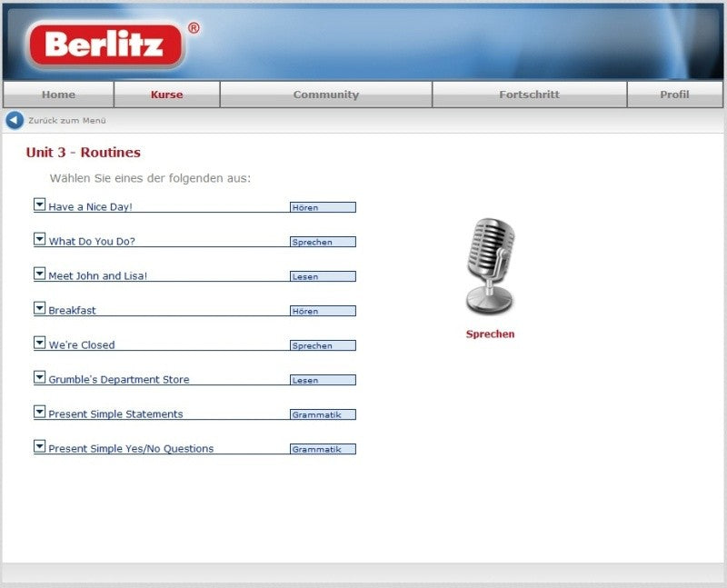This screenshot has height=588, width=727.
Task: Open the Kurse tab
Action: 167,95
